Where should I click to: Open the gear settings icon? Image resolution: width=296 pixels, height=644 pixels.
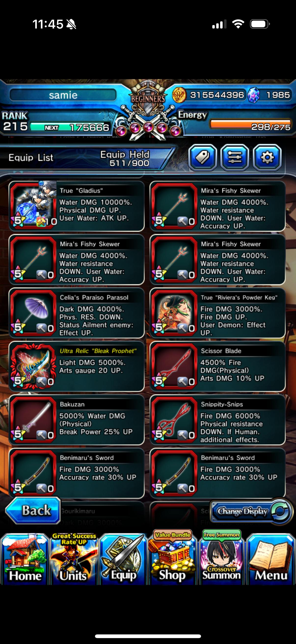click(267, 157)
